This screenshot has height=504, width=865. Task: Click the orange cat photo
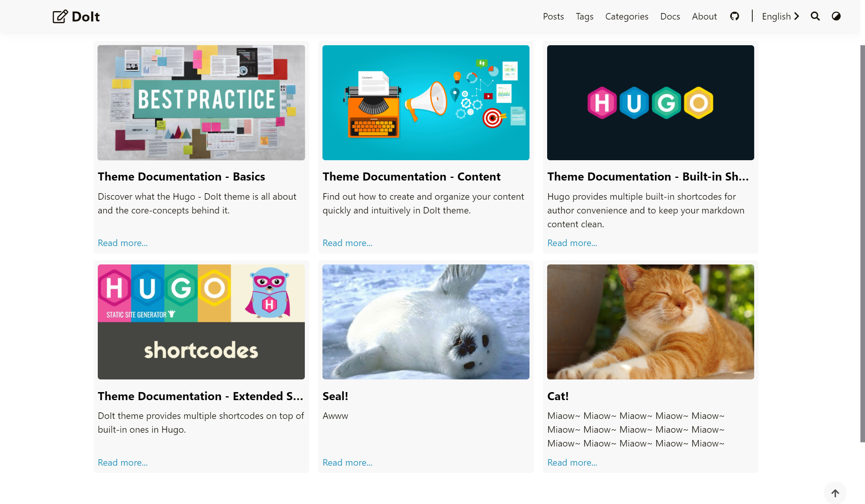(x=650, y=322)
